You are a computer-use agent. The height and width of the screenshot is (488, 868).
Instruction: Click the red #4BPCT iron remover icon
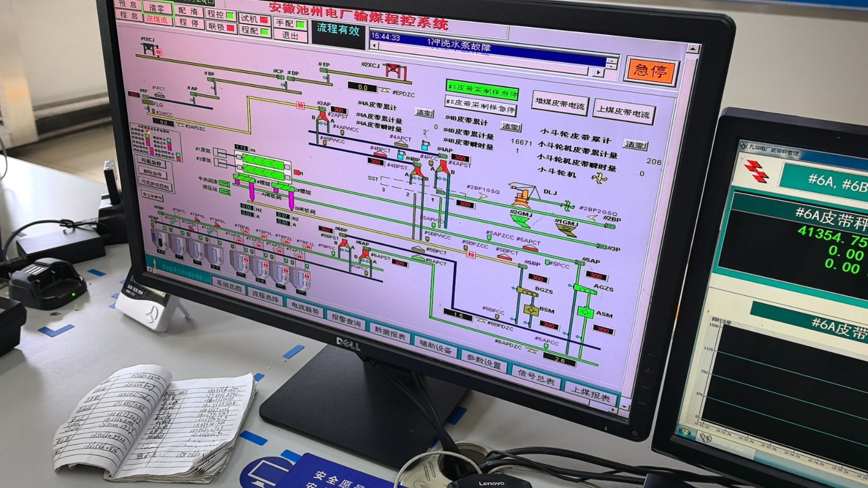381,154
